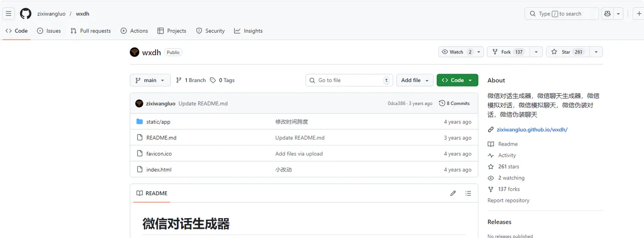View the 8 Commits history
Screen dimensions: 644x238
454,104
